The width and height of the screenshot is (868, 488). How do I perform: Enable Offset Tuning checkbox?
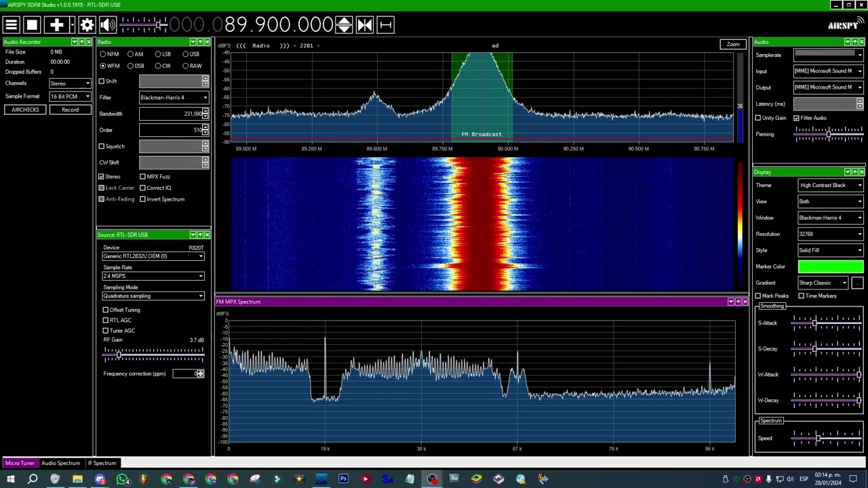tap(106, 310)
